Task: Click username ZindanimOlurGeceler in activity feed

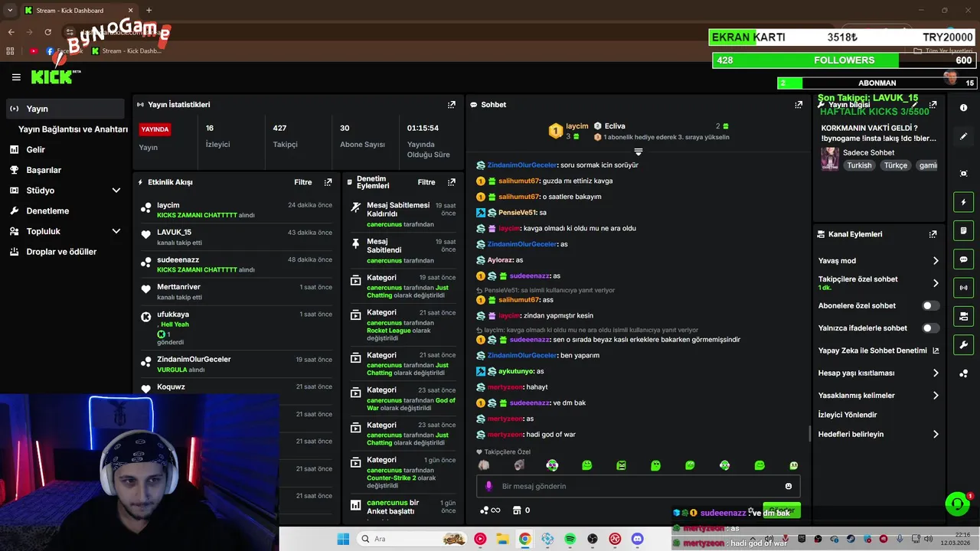Action: coord(194,360)
